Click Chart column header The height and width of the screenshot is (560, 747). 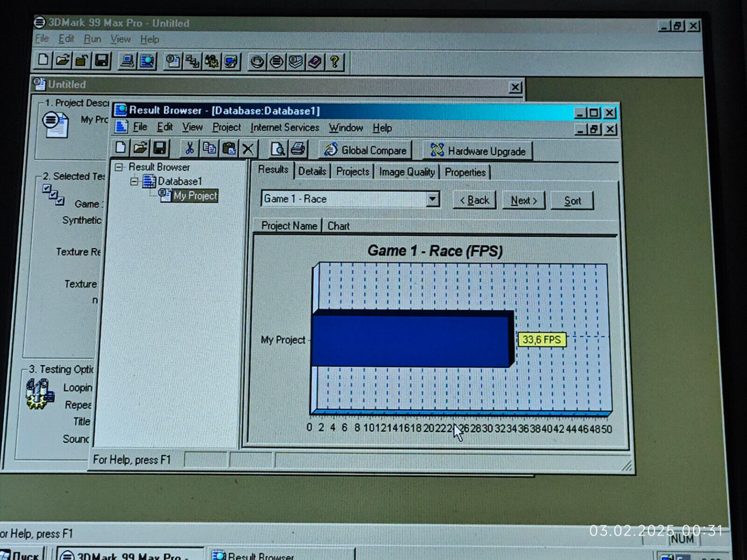point(338,226)
